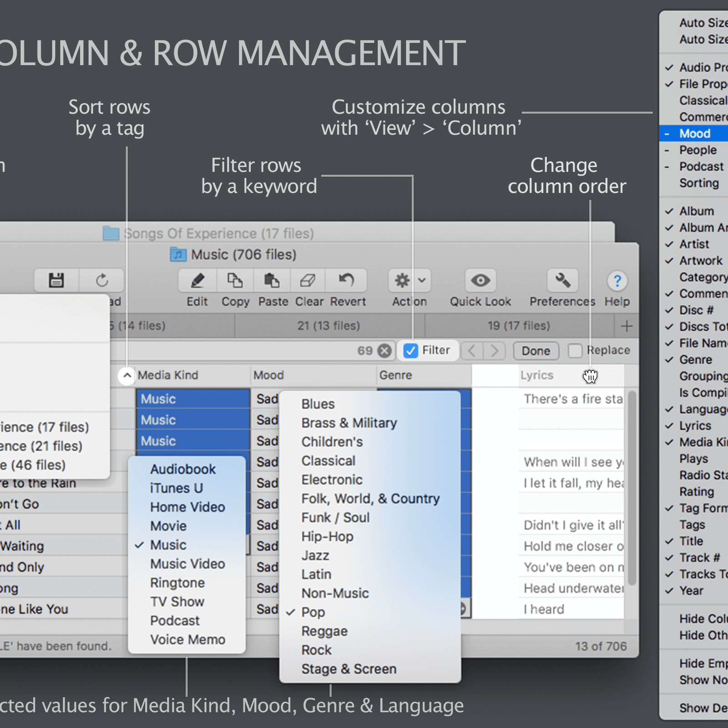Choose Blues in Genre menu
This screenshot has width=728, height=728.
[x=370, y=404]
